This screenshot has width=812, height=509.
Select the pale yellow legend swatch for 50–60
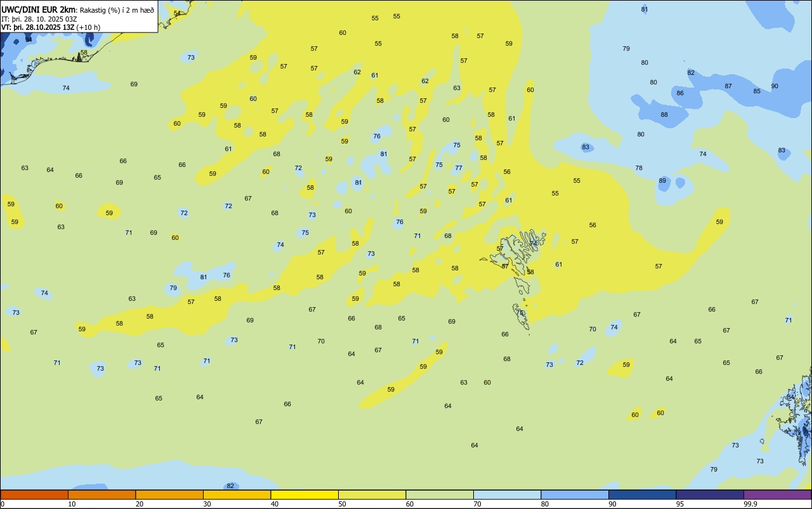pyautogui.click(x=372, y=494)
